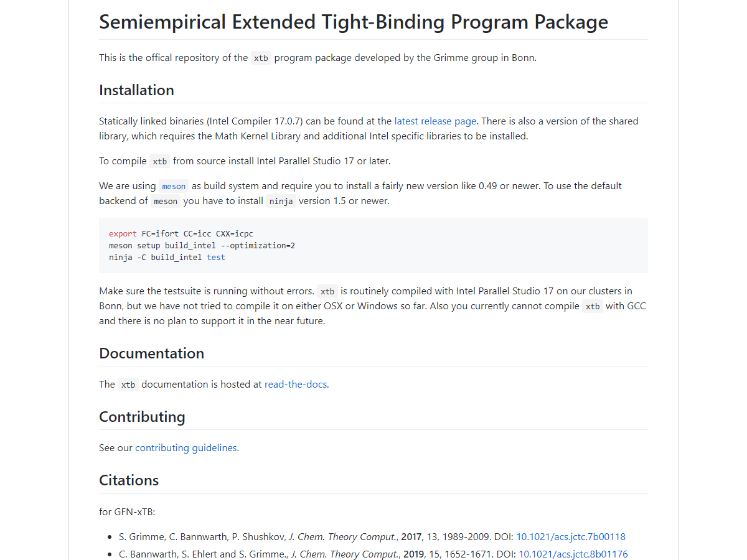Click inline meson code after 'backend of'

pos(166,201)
